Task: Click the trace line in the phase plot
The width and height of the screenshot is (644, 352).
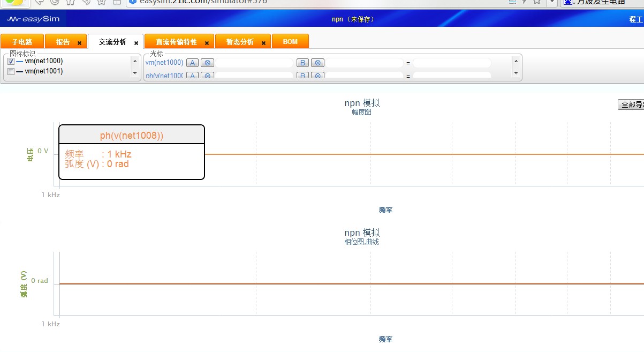Action: [x=351, y=283]
